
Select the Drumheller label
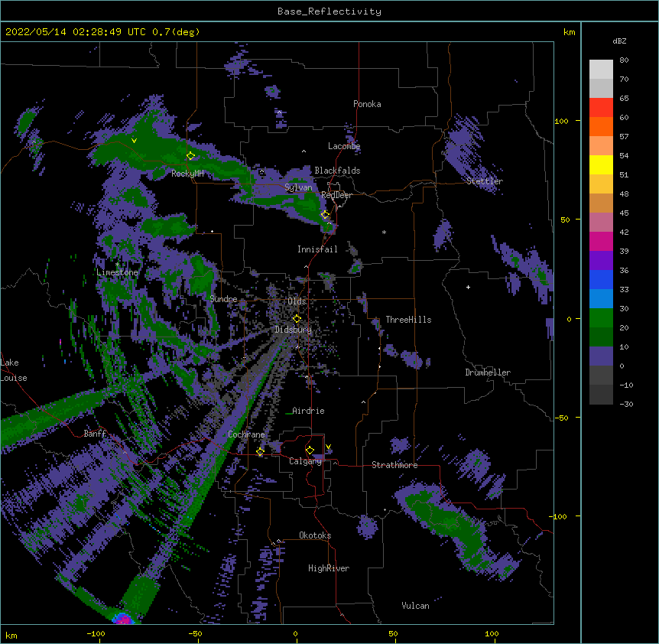[x=488, y=372]
